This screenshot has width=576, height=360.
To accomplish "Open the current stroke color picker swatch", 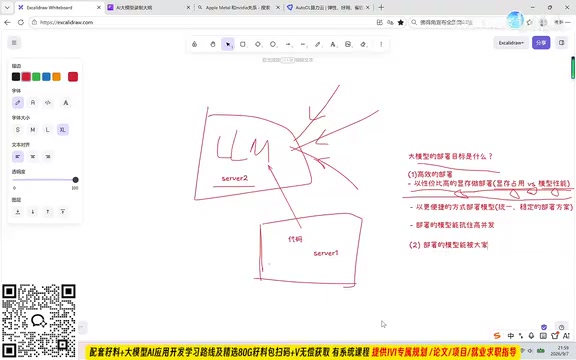I will [x=73, y=76].
